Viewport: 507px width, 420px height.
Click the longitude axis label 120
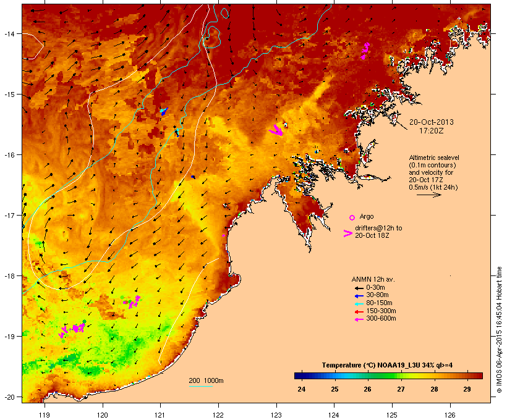pos(103,415)
